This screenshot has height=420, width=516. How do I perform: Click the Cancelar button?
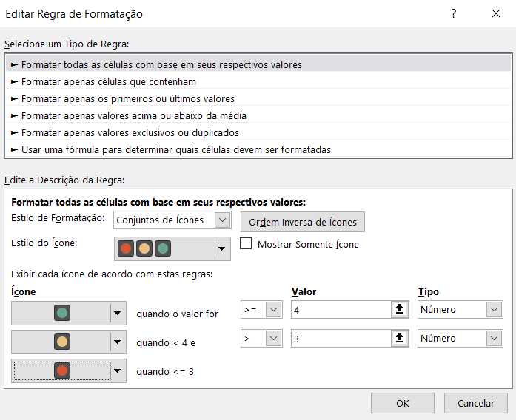pos(476,403)
